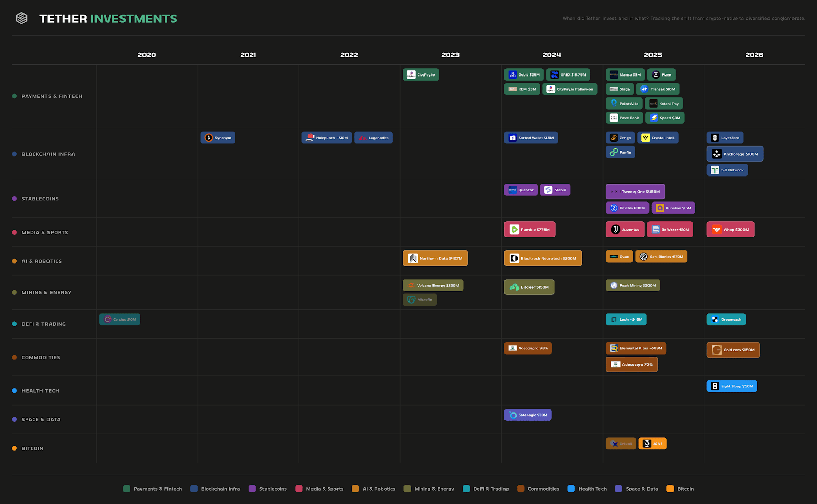
Task: Open the Eight Sleep $50M icon
Action: [x=715, y=386]
